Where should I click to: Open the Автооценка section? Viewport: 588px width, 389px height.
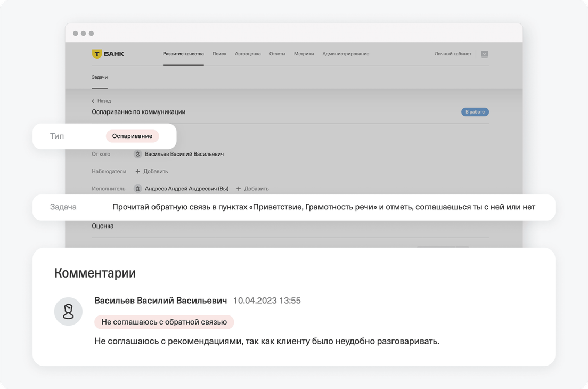tap(248, 54)
